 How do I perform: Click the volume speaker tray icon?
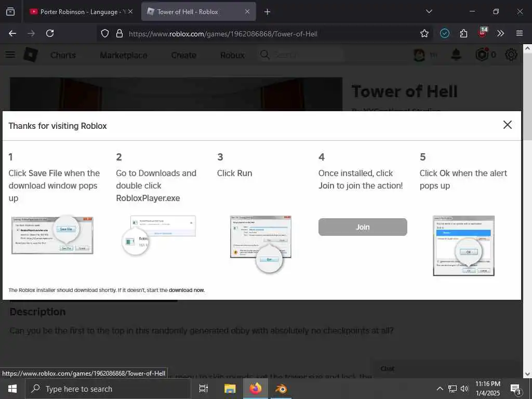tap(464, 389)
